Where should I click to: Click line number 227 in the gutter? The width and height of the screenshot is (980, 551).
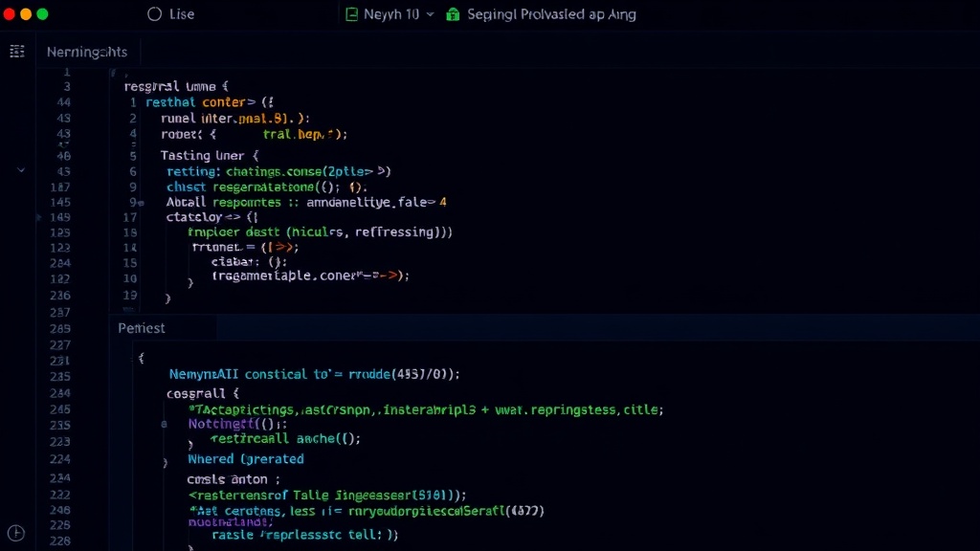point(60,344)
